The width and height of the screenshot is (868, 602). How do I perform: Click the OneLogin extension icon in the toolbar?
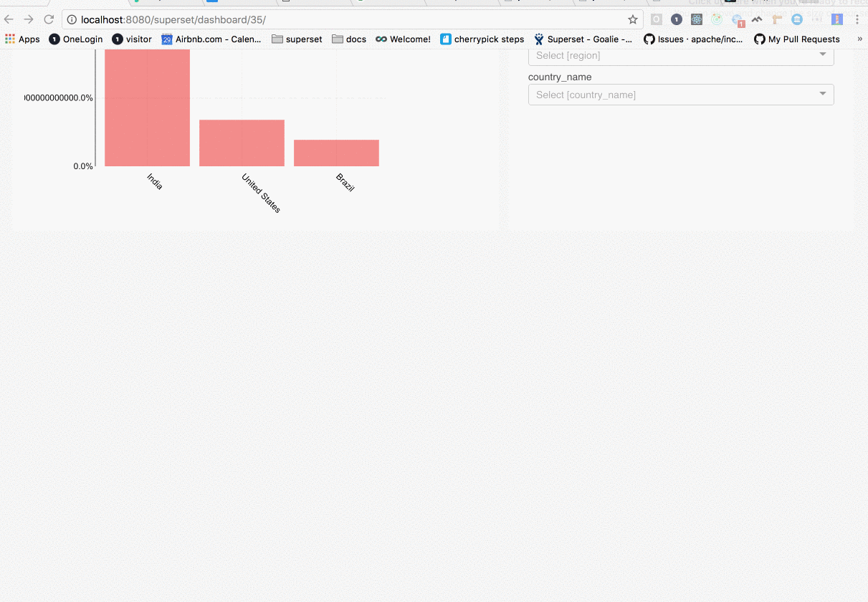677,19
